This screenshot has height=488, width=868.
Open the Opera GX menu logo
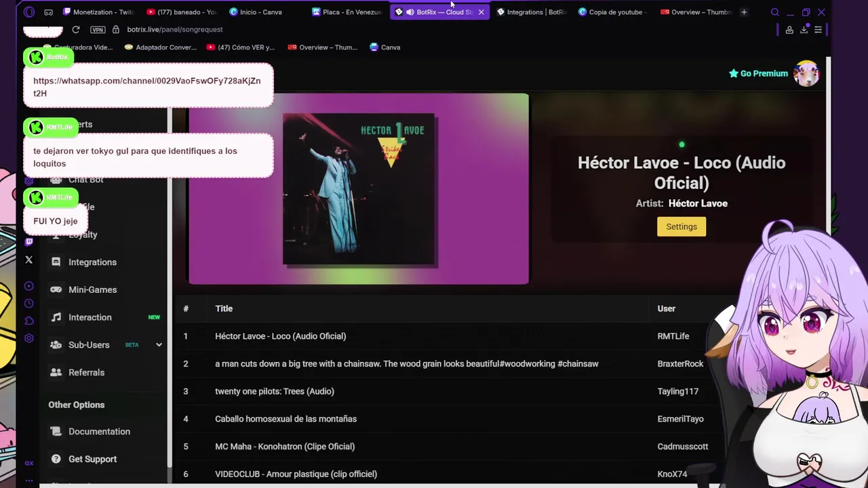(x=28, y=12)
